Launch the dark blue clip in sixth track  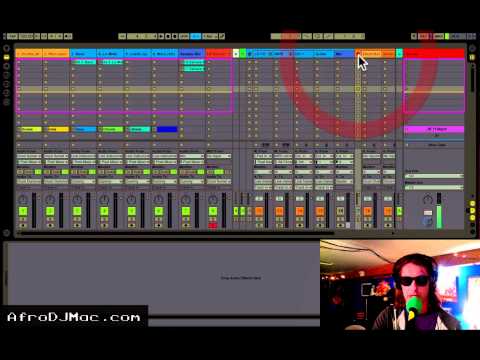click(165, 129)
